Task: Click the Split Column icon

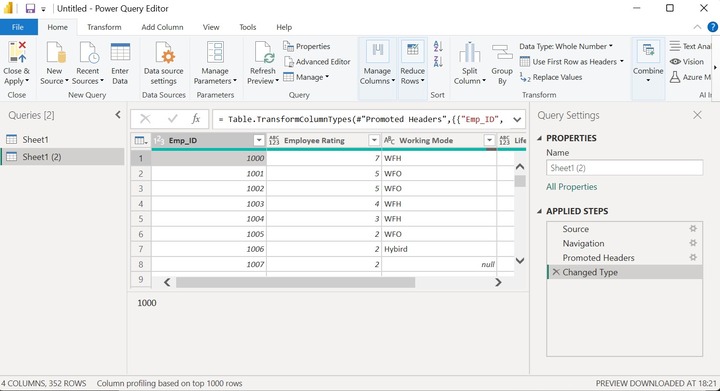Action: [469, 52]
